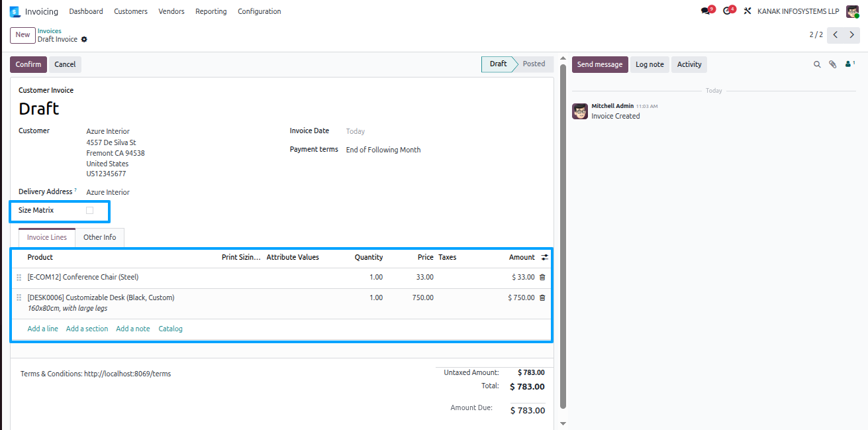Click drag handle of Conference Chair line
868x430 pixels.
tap(19, 278)
